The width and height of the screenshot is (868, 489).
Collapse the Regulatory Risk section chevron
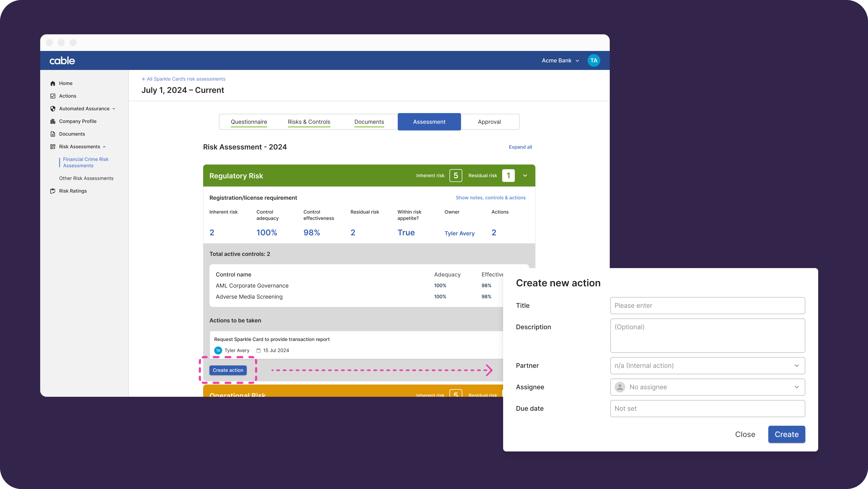point(525,176)
